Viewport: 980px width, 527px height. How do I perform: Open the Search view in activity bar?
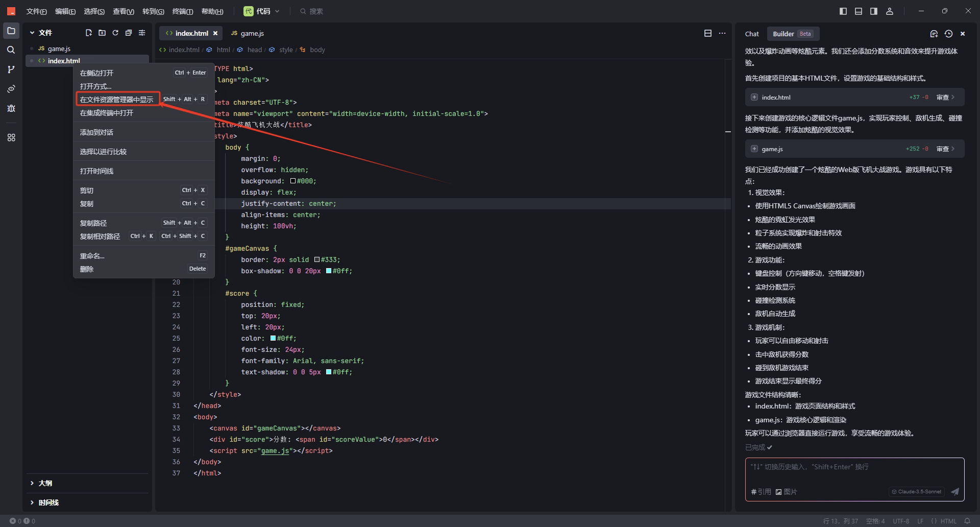11,50
